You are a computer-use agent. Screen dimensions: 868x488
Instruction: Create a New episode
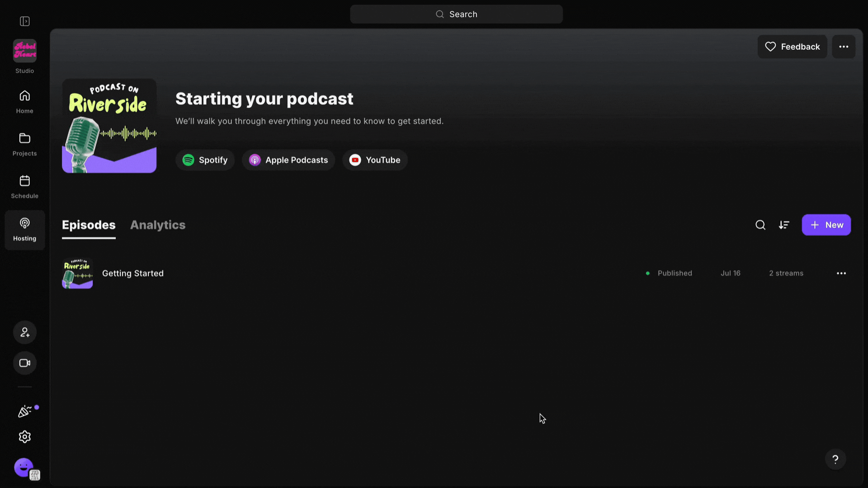pyautogui.click(x=826, y=225)
